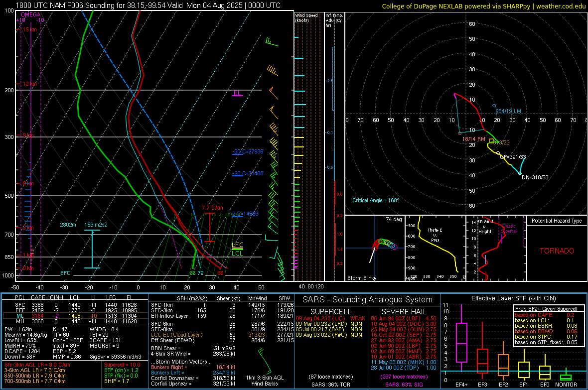The height and width of the screenshot is (390, 588).
Task: Click the red "Supercell = 10.0" composite value
Action: pyautogui.click(x=122, y=365)
